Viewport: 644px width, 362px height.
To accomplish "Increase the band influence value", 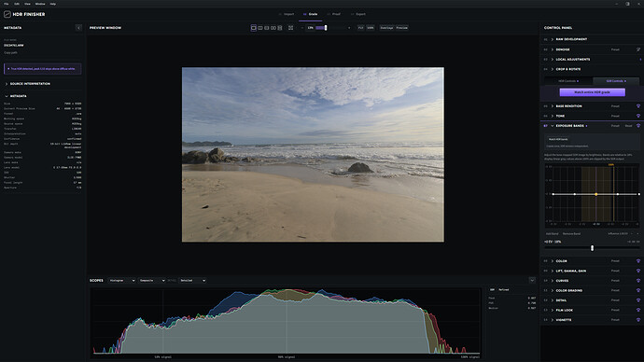I will point(637,234).
